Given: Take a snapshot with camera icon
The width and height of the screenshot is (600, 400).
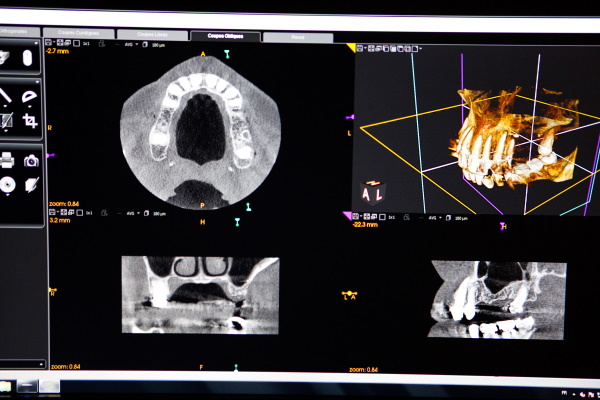Looking at the screenshot, I should pos(31,159).
